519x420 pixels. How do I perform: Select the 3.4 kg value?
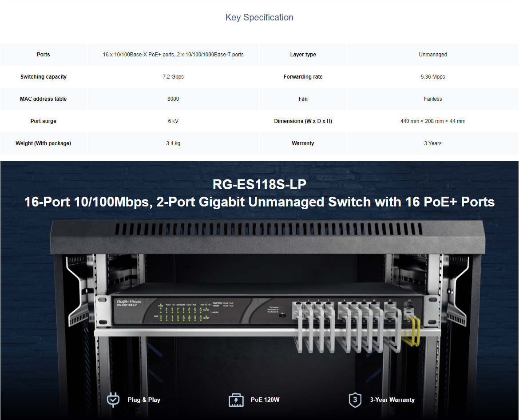pos(173,143)
